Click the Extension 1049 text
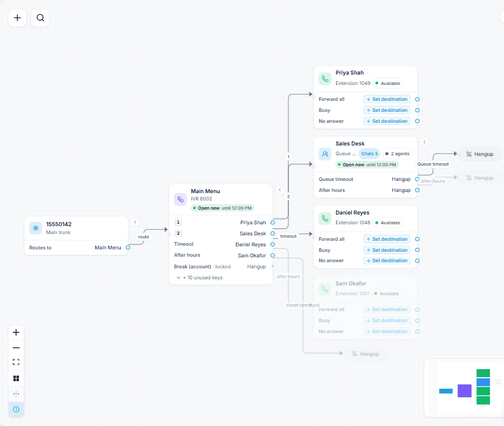 pyautogui.click(x=352, y=83)
